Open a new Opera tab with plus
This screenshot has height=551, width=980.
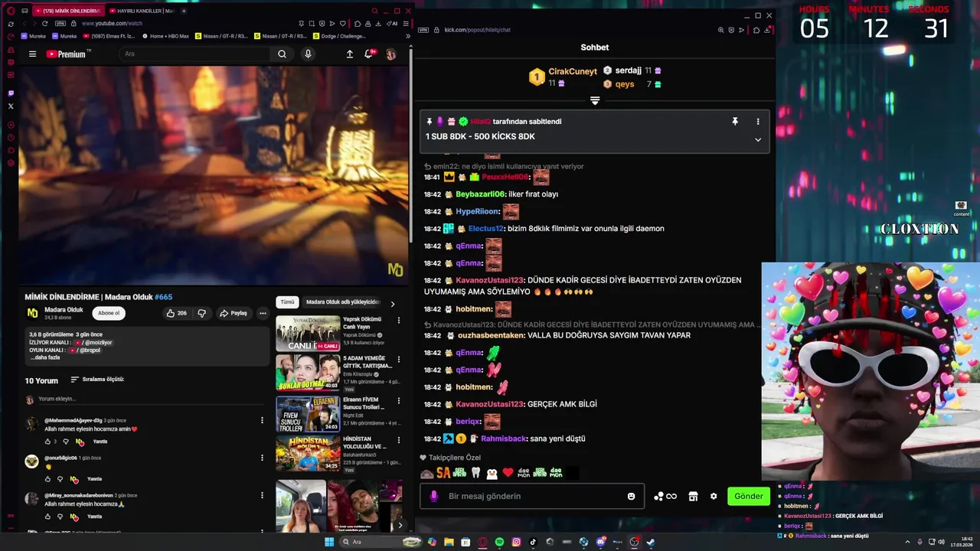coord(184,11)
